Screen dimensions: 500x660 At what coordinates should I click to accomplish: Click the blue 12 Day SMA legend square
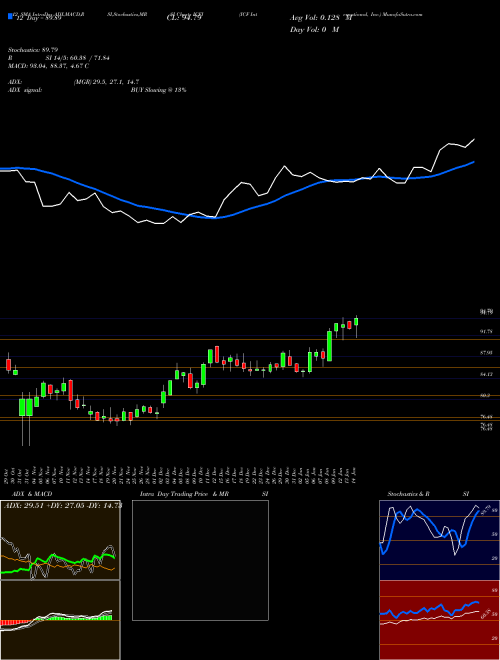pos(10,16)
